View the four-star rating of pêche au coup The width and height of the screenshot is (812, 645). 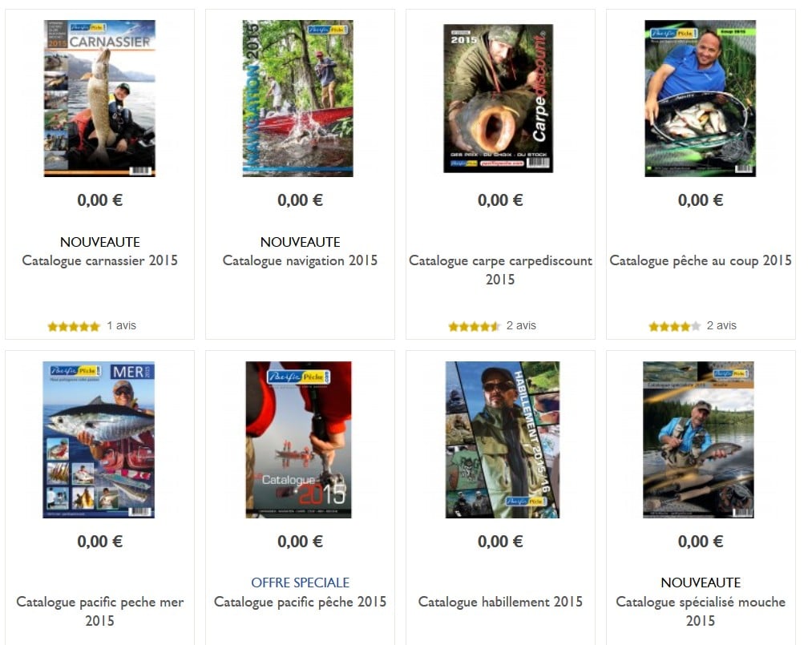[675, 326]
